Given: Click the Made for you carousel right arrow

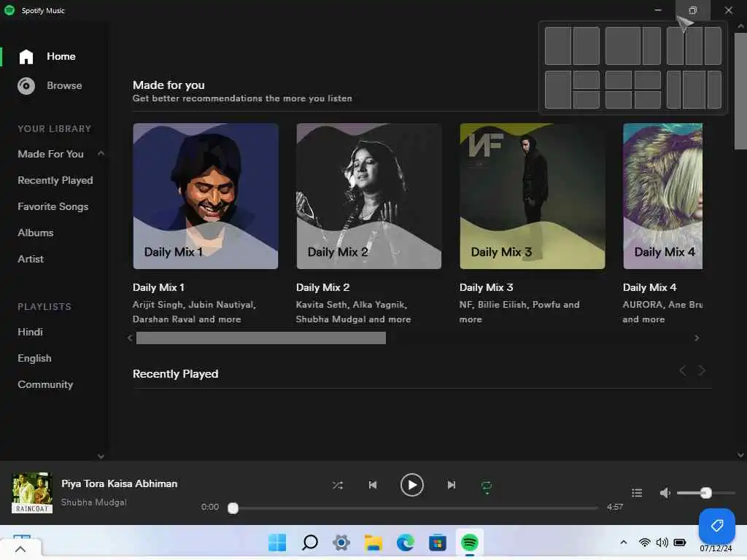Looking at the screenshot, I should pos(697,338).
